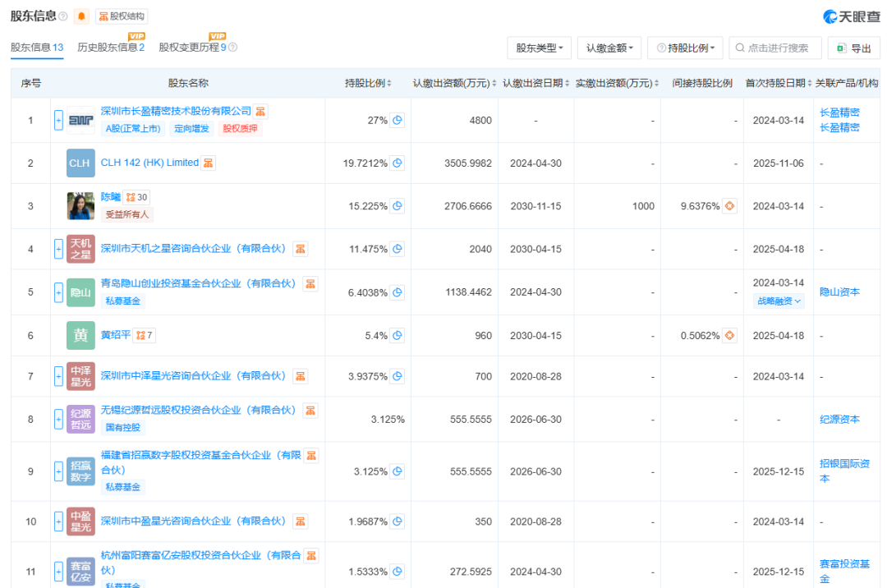Sort by 持股比例 column header

[x=368, y=83]
